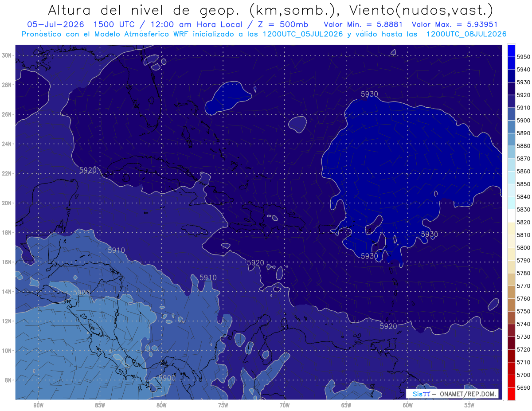
Task: Select the bright red swatch below 5690
Action: point(511,394)
